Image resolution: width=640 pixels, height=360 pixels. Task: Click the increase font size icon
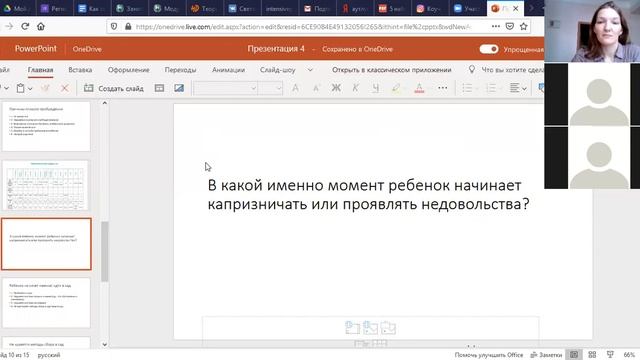point(296,88)
